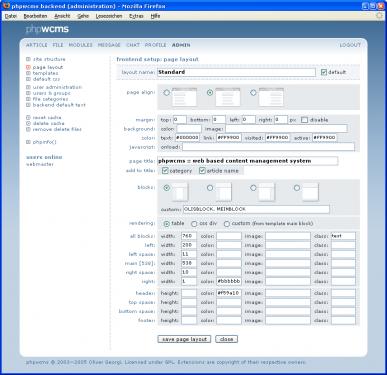Image resolution: width=387 pixels, height=375 pixels.
Task: Open the Ansicht menu
Action: tap(62, 16)
